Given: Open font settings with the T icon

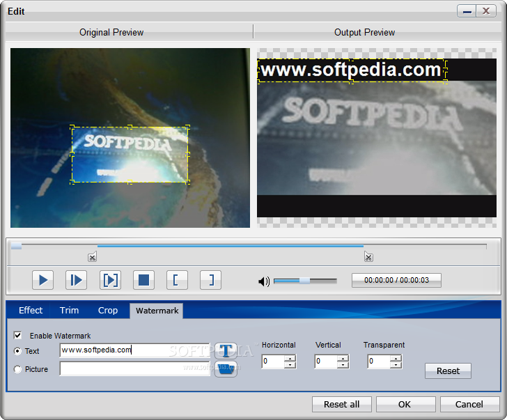Looking at the screenshot, I should pos(226,351).
